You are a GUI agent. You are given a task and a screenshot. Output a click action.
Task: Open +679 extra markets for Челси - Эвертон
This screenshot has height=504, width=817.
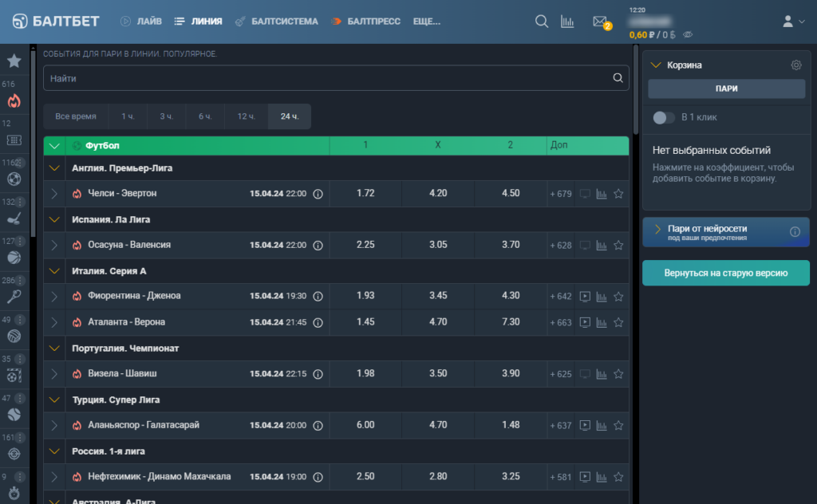coord(561,194)
